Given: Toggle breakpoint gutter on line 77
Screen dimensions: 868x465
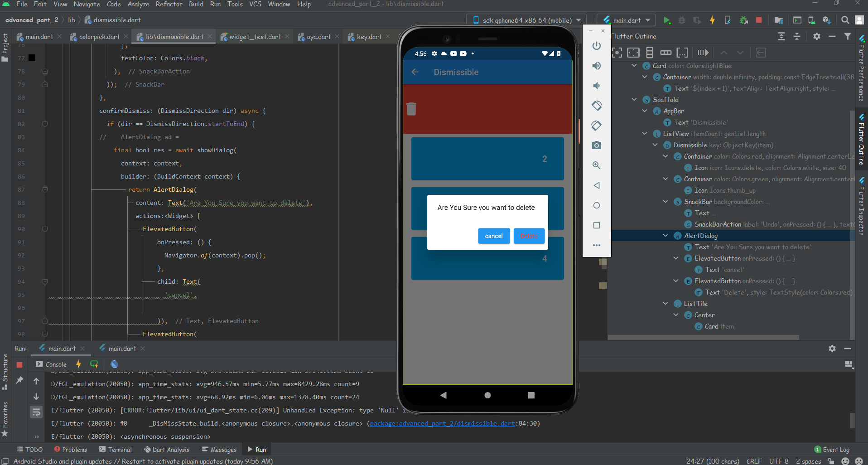Looking at the screenshot, I should point(21,58).
